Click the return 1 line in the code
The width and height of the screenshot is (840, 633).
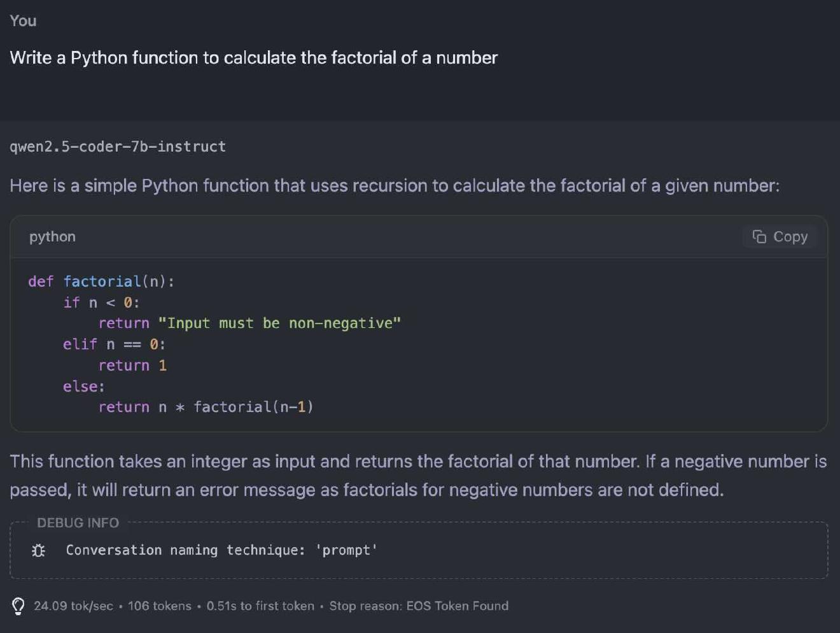point(132,365)
